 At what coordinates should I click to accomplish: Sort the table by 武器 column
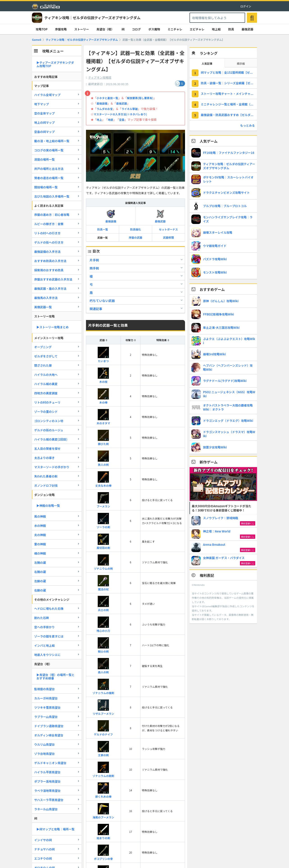point(103,340)
